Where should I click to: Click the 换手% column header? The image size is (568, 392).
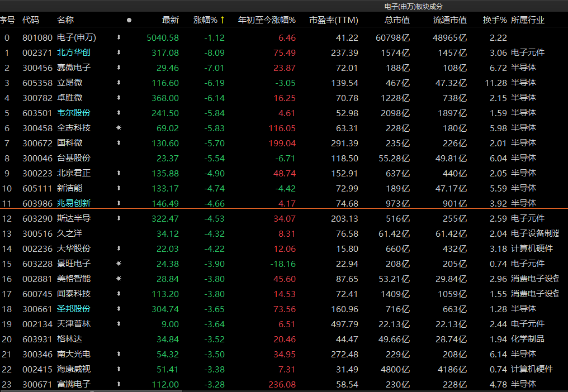(x=495, y=20)
